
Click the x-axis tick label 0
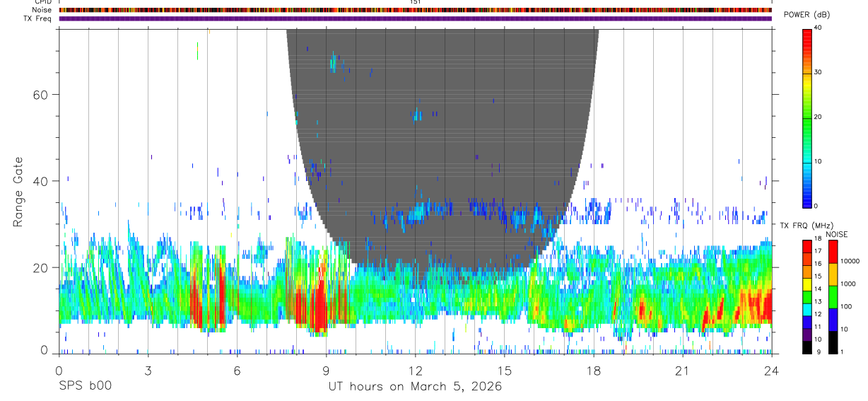[59, 371]
